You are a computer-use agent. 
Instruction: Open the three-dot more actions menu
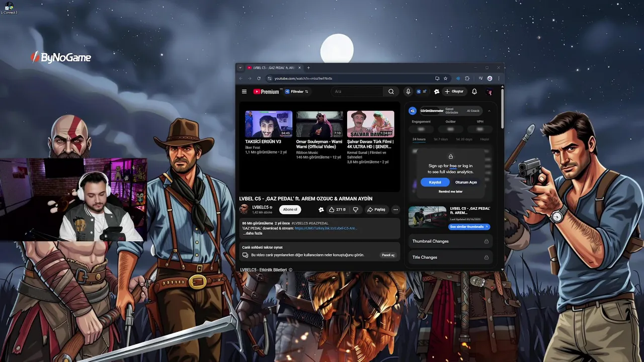click(395, 210)
